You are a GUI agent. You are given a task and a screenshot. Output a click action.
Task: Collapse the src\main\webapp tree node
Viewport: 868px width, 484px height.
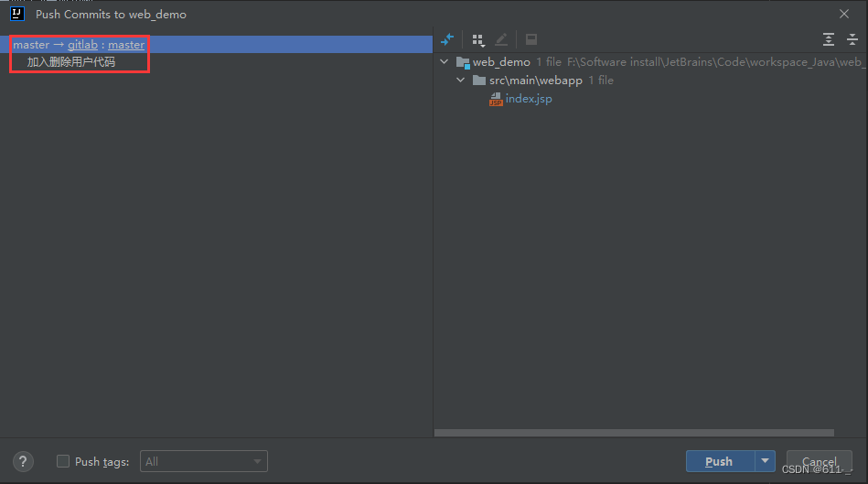[x=461, y=81]
